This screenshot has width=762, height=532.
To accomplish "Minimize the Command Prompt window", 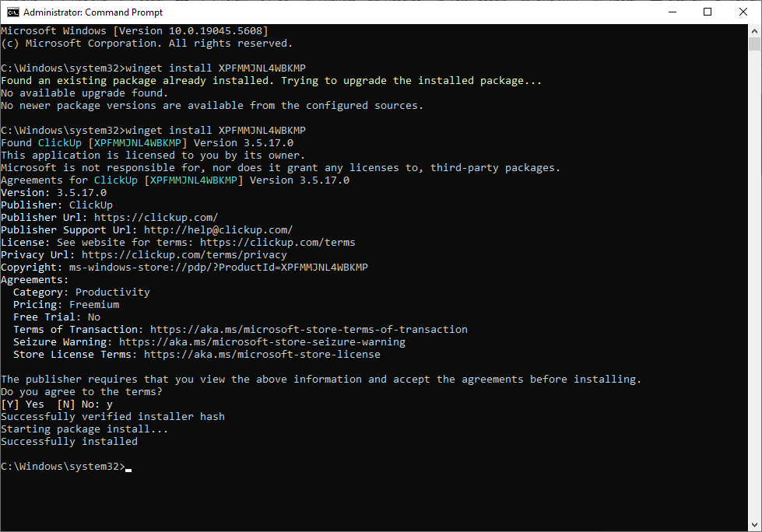I will [672, 12].
